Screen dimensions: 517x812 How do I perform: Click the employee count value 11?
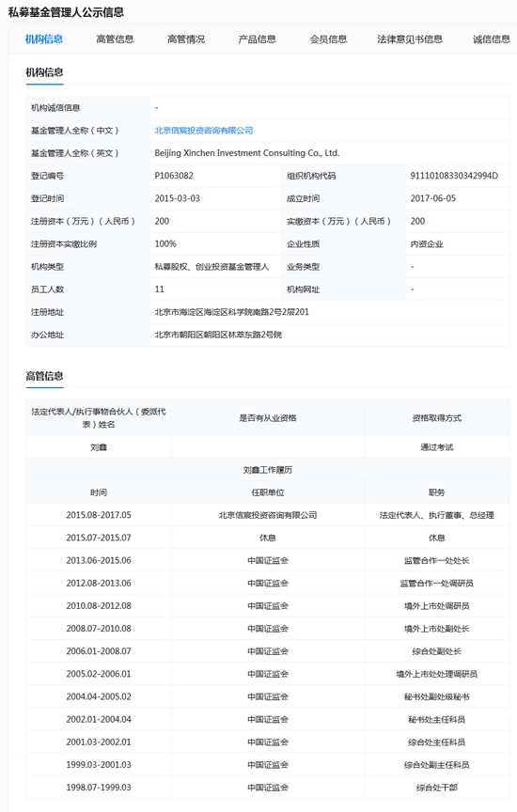tap(159, 289)
